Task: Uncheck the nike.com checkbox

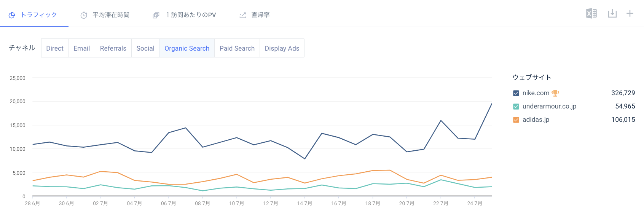Action: pyautogui.click(x=516, y=93)
